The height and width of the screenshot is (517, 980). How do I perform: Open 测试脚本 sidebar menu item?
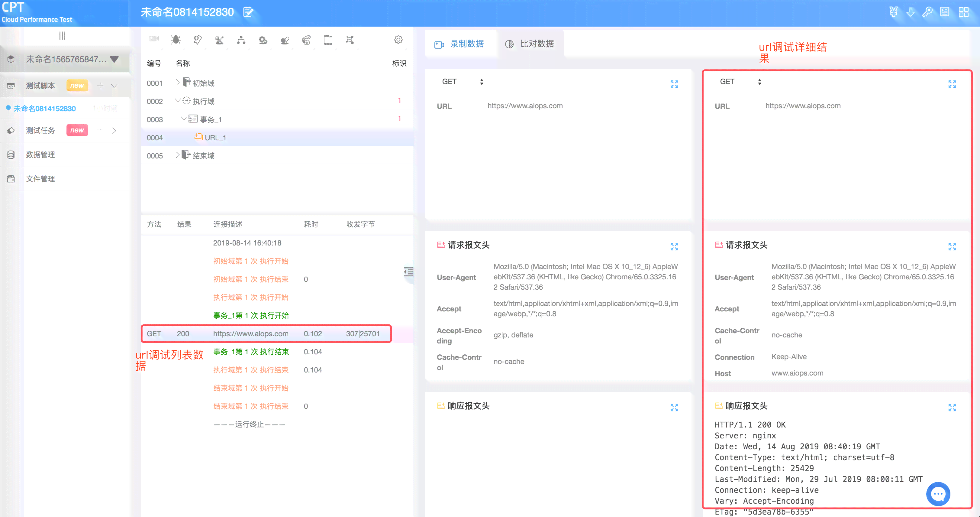[40, 86]
